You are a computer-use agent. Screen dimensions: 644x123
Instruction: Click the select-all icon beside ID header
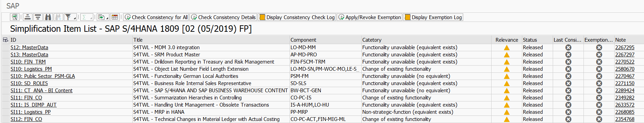(5, 40)
